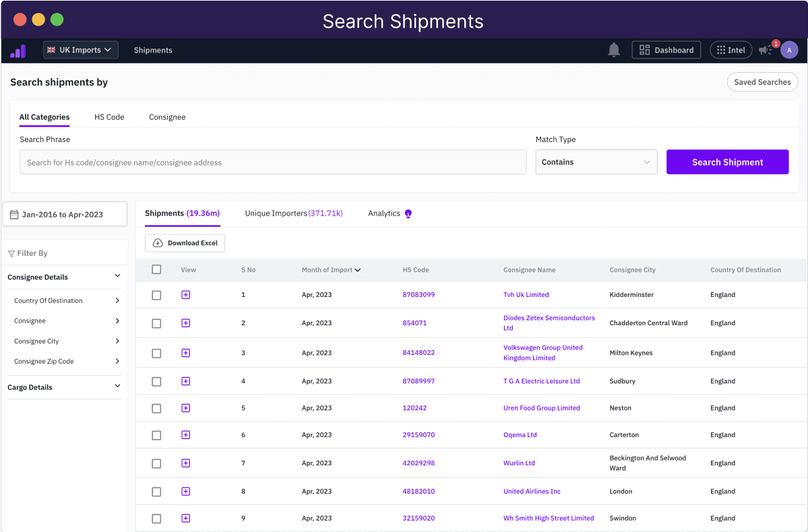Click the Filter By funnel icon
Viewport: 808px width, 532px height.
click(x=11, y=253)
